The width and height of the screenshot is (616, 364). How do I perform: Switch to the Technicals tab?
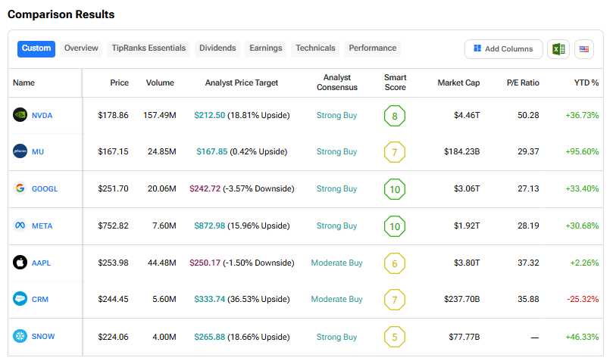315,48
